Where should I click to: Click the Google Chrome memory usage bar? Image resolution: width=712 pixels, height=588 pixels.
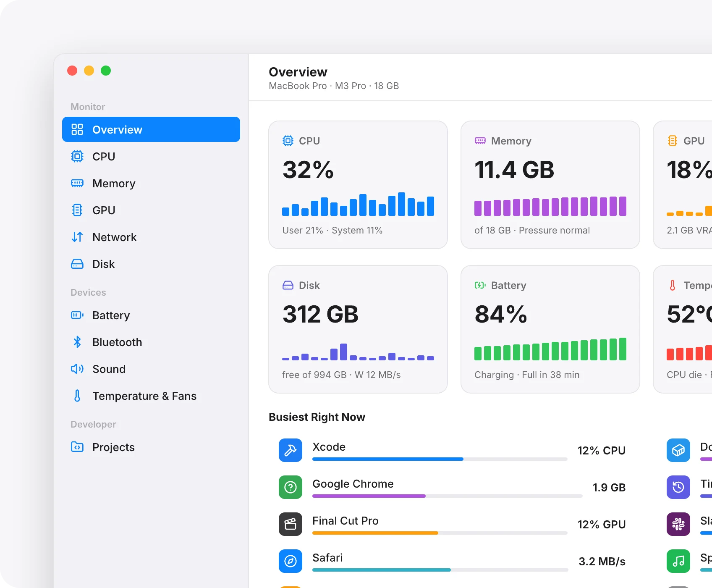coord(448,496)
